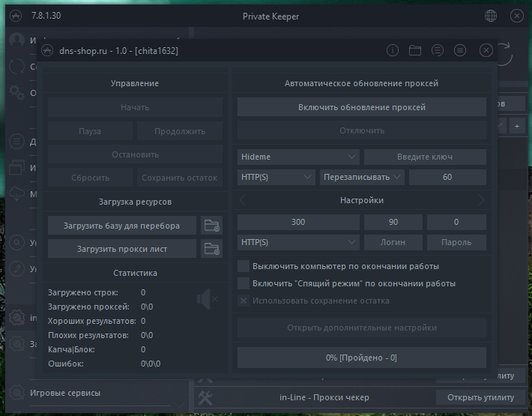Viewport: 532px width, 416px height.
Task: Open the info icon in the project title bar
Action: point(392,51)
